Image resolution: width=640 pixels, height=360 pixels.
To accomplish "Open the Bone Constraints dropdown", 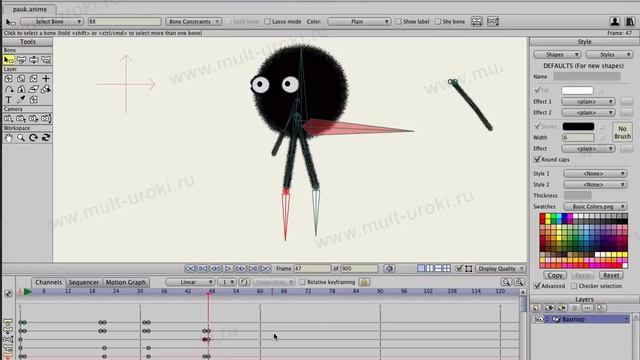I will pos(193,21).
